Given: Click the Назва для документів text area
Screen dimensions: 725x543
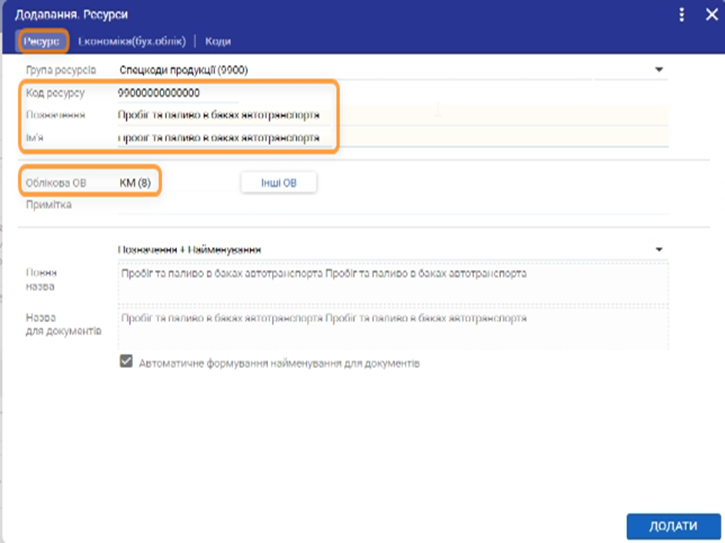Looking at the screenshot, I should 391,327.
